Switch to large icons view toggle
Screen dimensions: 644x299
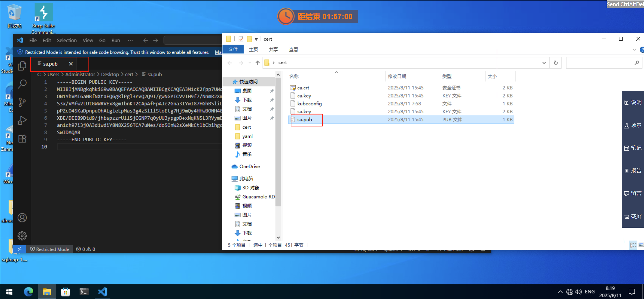pyautogui.click(x=641, y=245)
